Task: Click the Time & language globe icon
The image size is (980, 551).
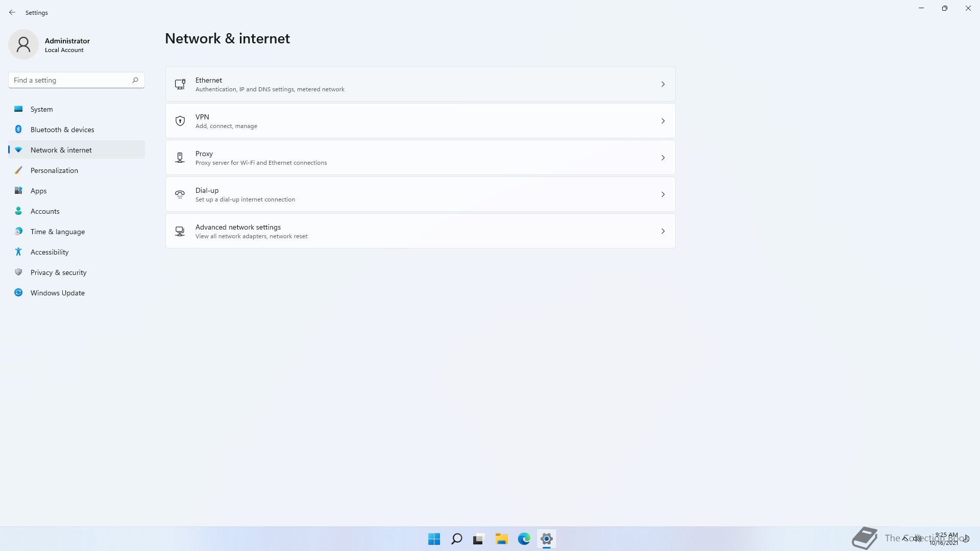Action: coord(18,231)
